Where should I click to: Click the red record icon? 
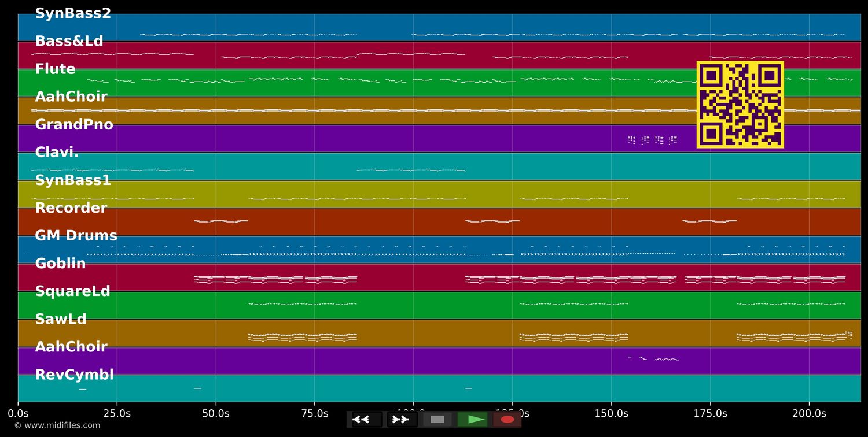pyautogui.click(x=507, y=419)
